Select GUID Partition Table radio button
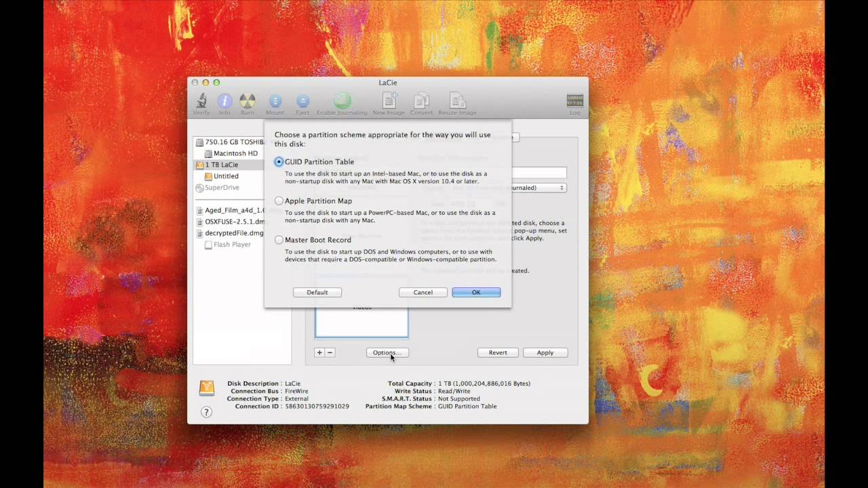 pos(279,162)
